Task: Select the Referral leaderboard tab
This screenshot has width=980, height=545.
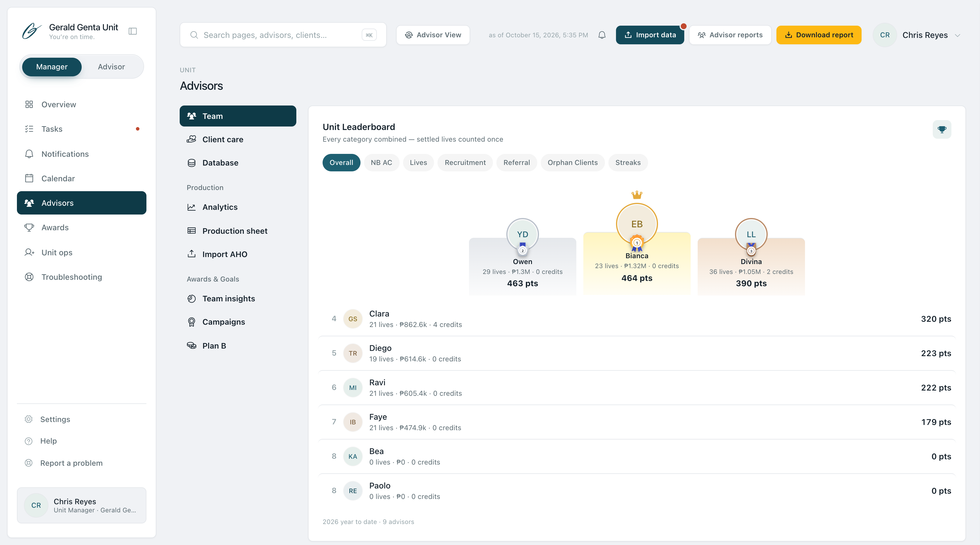Action: pyautogui.click(x=517, y=163)
